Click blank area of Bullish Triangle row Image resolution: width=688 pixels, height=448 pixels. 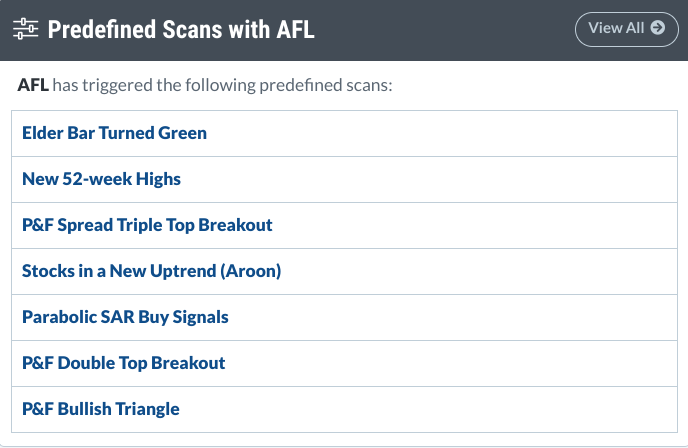[450, 409]
